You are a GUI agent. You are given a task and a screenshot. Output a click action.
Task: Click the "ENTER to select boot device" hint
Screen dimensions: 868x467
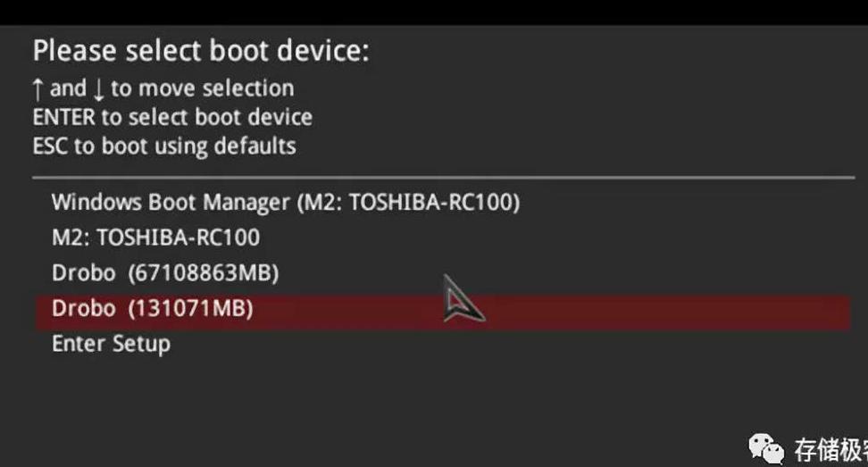pos(172,117)
